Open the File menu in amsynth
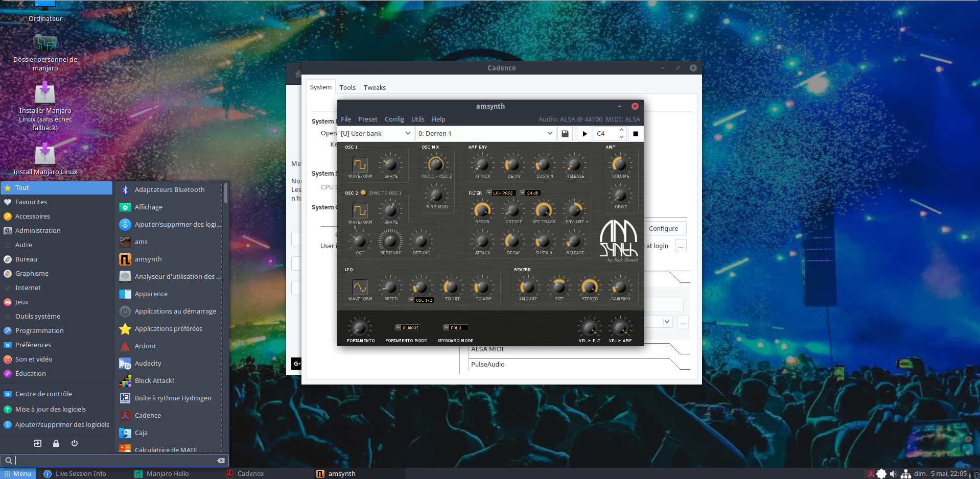Screen dimensions: 980x479 [x=346, y=119]
